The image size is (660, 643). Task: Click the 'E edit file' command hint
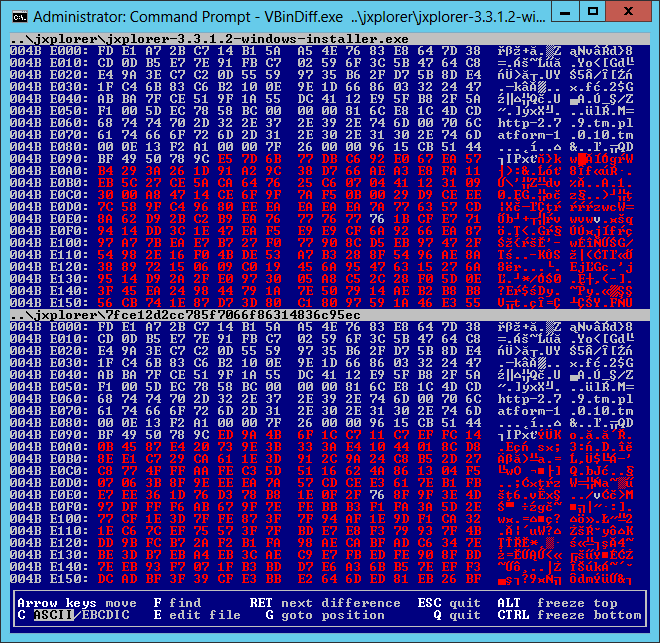pos(197,615)
